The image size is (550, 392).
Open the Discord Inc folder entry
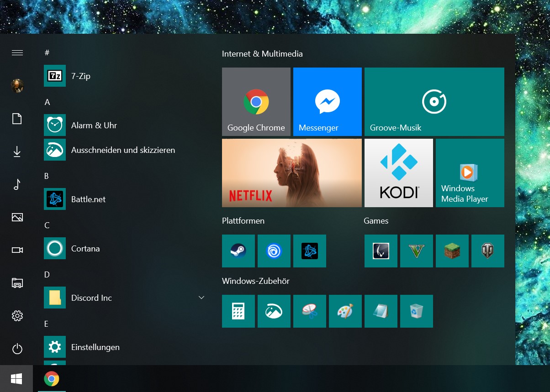coord(126,298)
